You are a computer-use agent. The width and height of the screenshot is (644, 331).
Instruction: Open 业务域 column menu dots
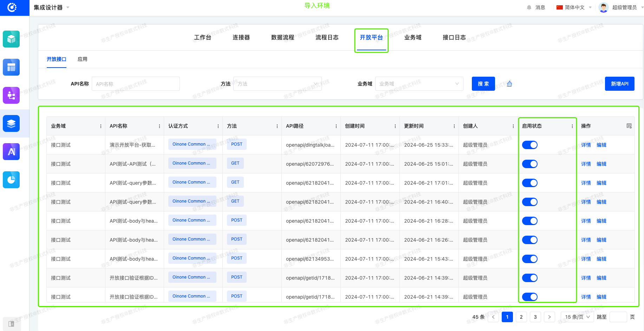pyautogui.click(x=101, y=126)
